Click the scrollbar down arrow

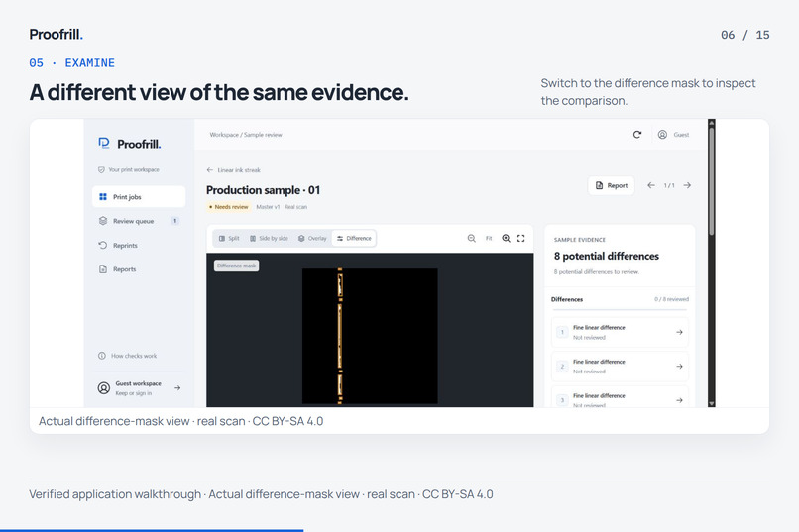click(x=712, y=404)
